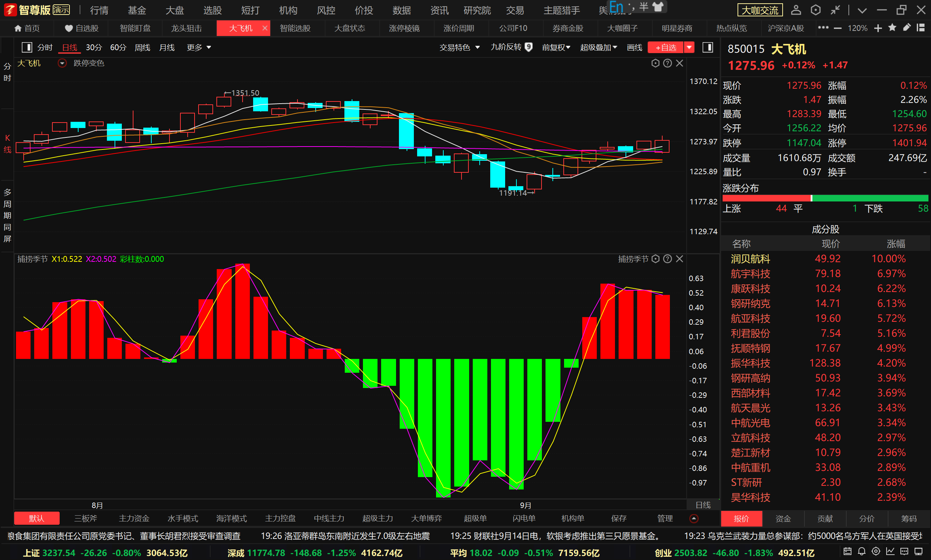Click the 画线 drawing tool button
Viewport: 931px width, 560px height.
(634, 48)
